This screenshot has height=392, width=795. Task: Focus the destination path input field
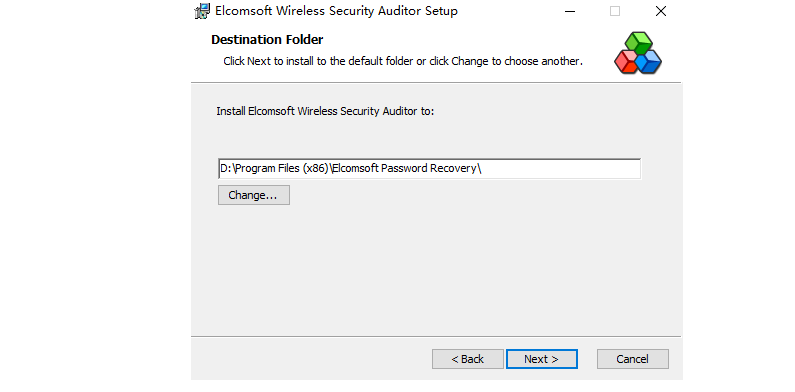[429, 168]
